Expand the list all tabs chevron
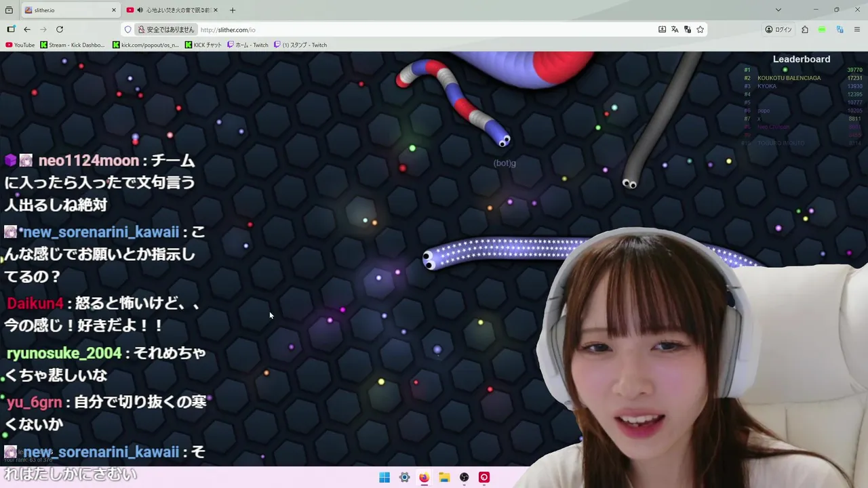The image size is (868, 488). (778, 10)
